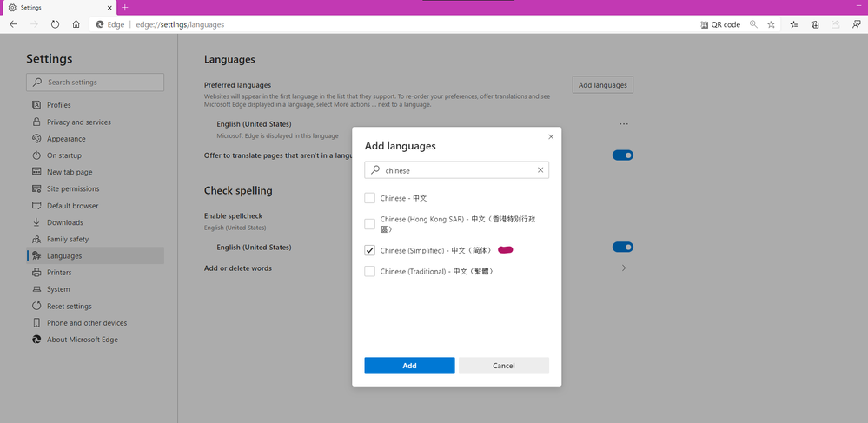Screen dimensions: 868x423
Task: Open a new tab with plus icon
Action: 124,8
